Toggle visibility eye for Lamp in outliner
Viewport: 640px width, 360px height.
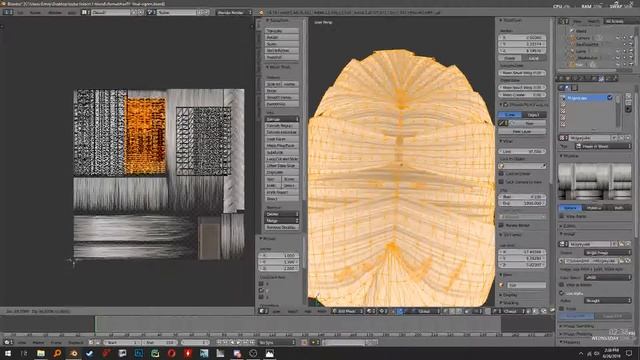(618, 51)
